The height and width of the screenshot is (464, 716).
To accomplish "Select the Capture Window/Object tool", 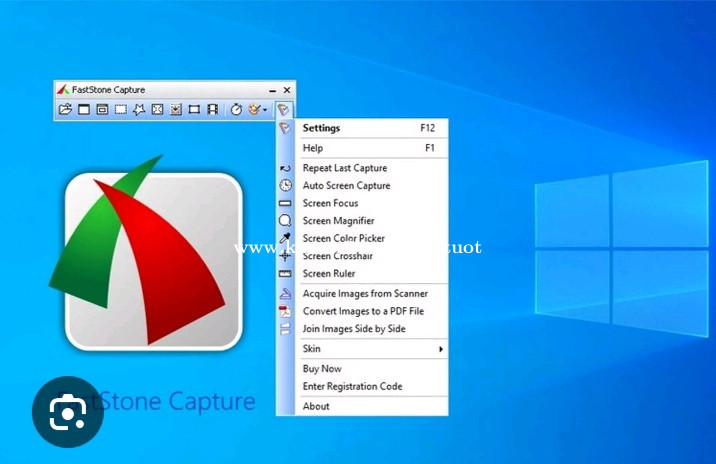I will 102,110.
